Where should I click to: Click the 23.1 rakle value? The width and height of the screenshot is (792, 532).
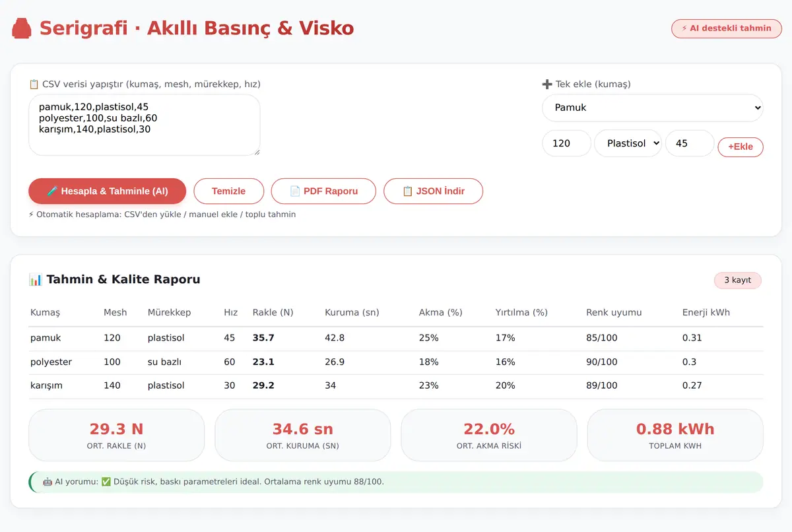pos(263,362)
